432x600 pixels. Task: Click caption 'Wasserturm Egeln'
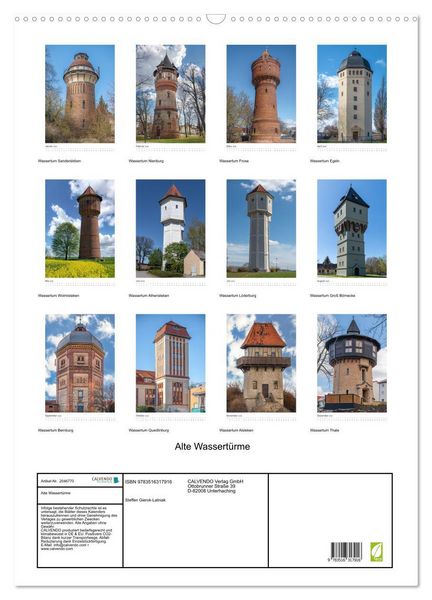[324, 161]
